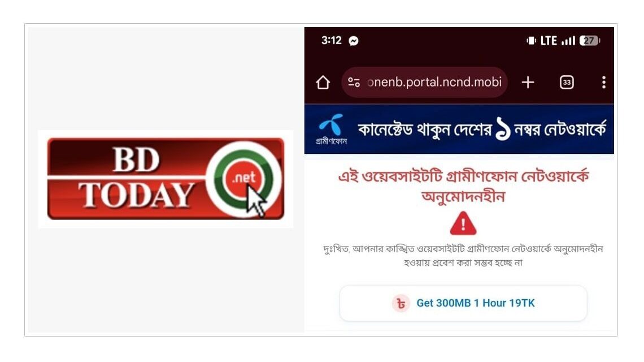Screen dimensions: 644x362
Task: Click the BD Today logo image
Action: click(166, 179)
